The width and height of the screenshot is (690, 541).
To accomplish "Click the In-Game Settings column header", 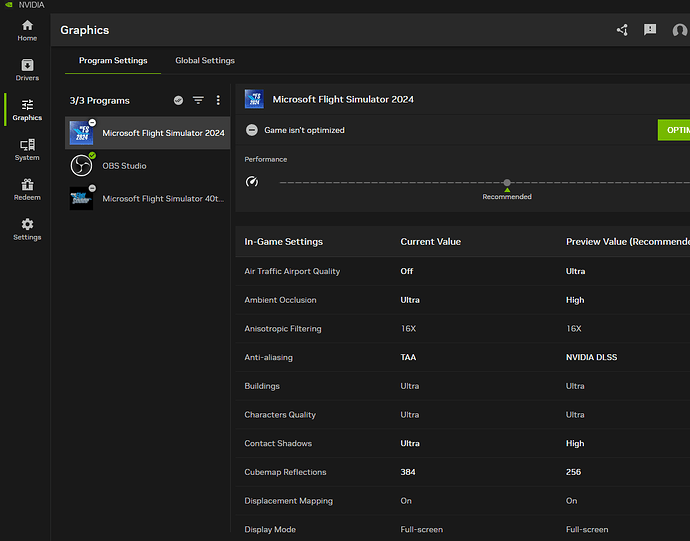I will pyautogui.click(x=283, y=242).
